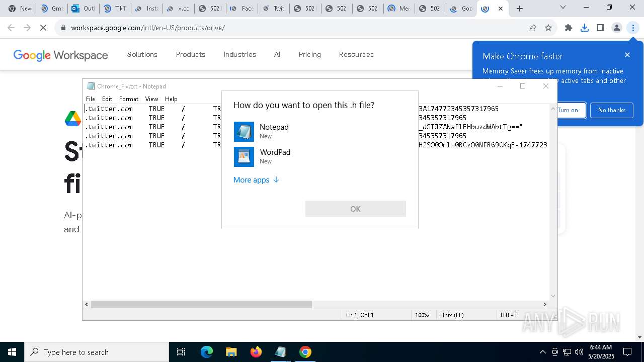Click Notepad horizontal scrollbar thumb
644x362 pixels.
tap(201, 304)
